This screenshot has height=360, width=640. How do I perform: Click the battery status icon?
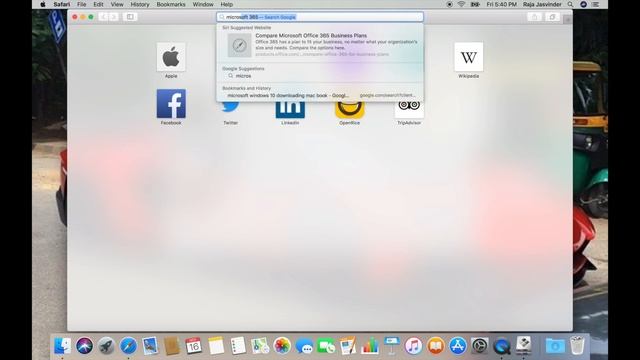pyautogui.click(x=476, y=4)
